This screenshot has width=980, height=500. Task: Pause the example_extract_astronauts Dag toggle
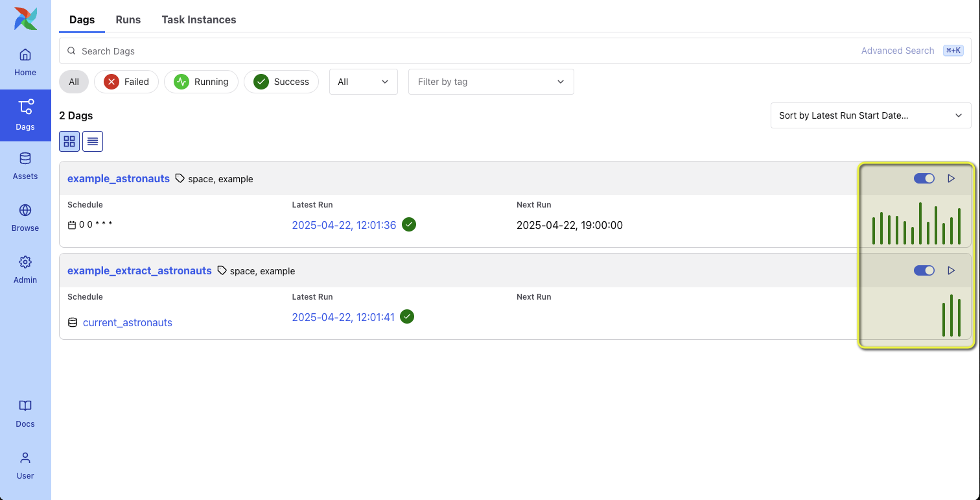[x=924, y=270]
